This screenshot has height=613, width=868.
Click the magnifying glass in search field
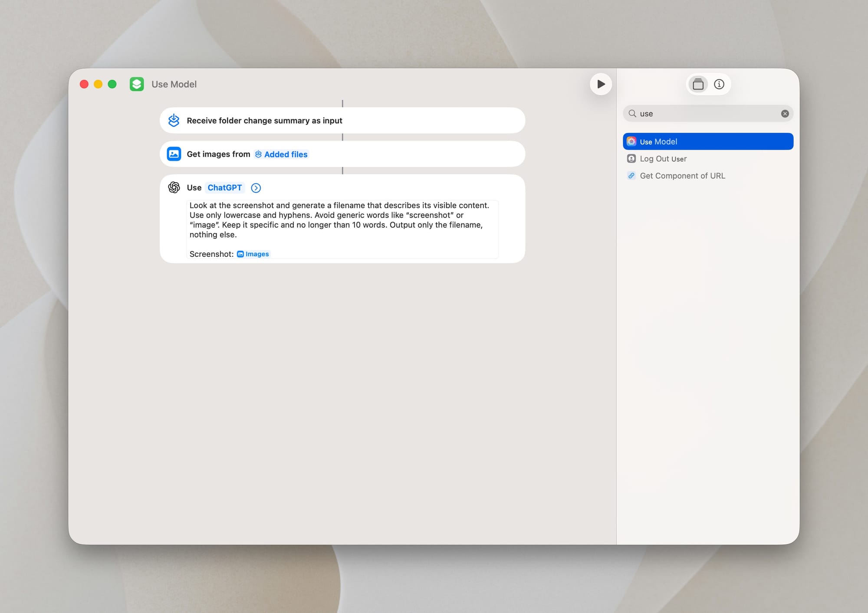click(633, 113)
